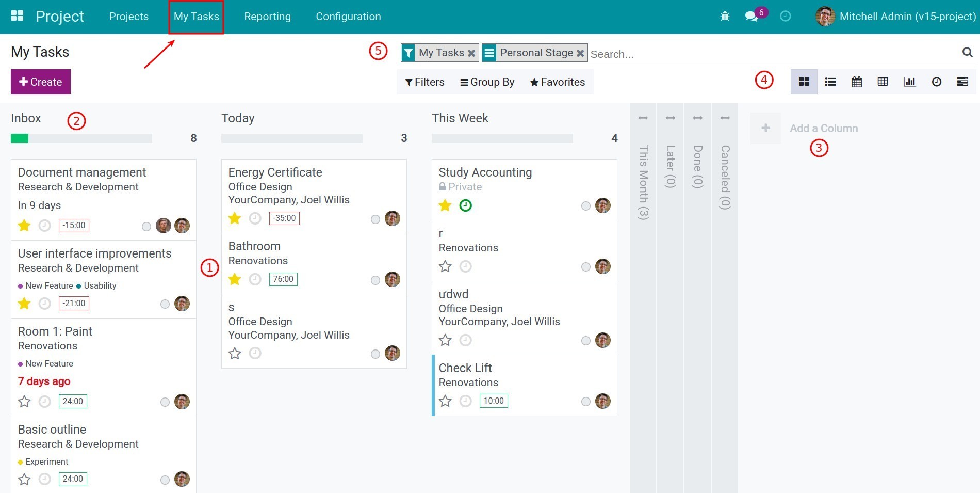Click the Inbox progress bar
Viewport: 980px width, 493px height.
[81, 138]
